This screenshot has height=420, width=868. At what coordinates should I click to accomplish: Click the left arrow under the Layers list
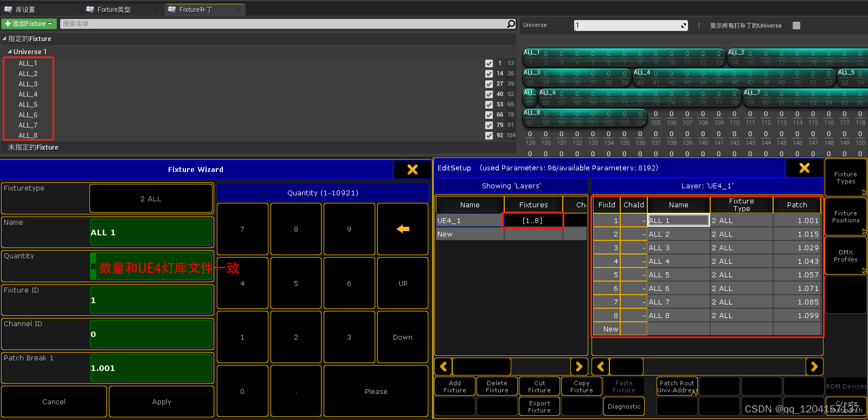pos(443,366)
